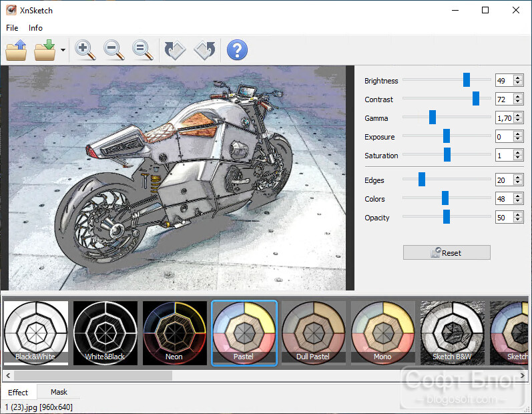This screenshot has width=532, height=414.
Task: Select the Pastel effect preset
Action: click(x=244, y=333)
